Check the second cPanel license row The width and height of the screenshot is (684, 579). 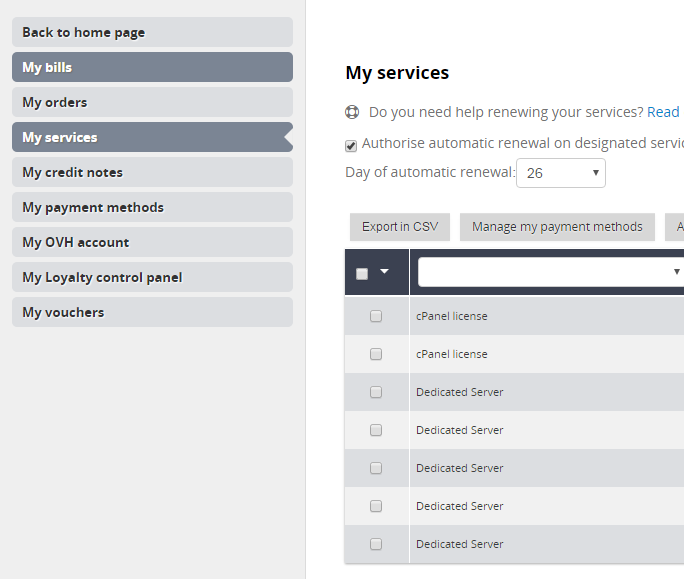click(x=376, y=354)
